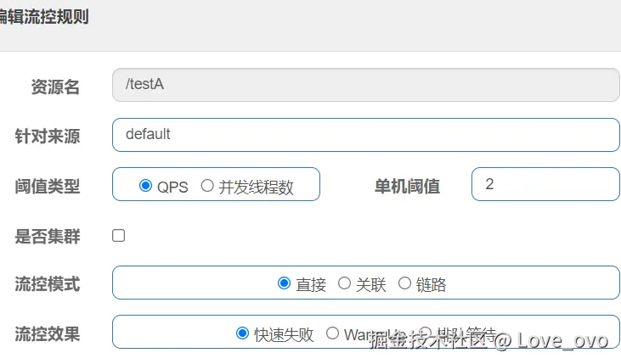
Task: Select Warm Up flow control effect
Action: tap(332, 333)
